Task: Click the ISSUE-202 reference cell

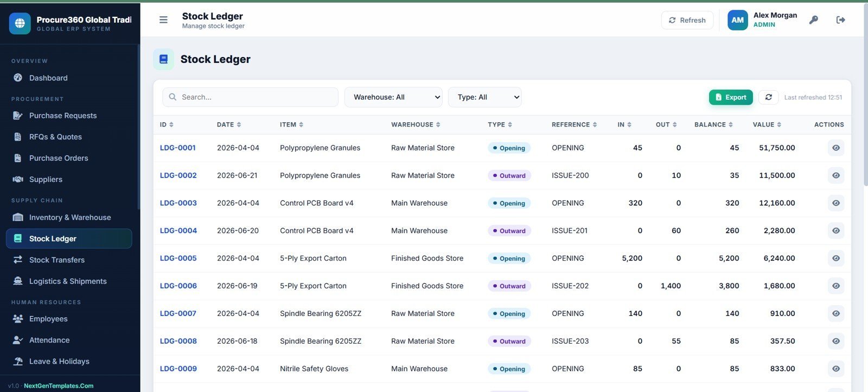Action: [570, 286]
